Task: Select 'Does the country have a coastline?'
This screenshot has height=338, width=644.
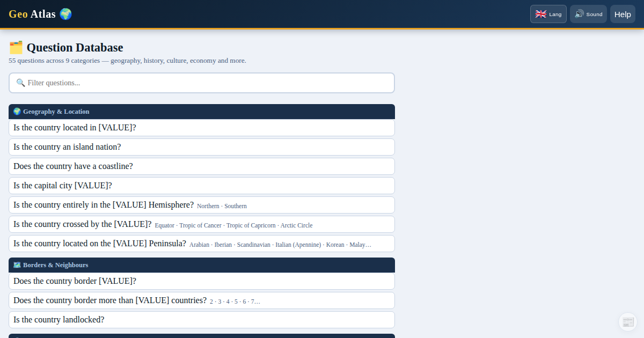Action: coord(202,166)
